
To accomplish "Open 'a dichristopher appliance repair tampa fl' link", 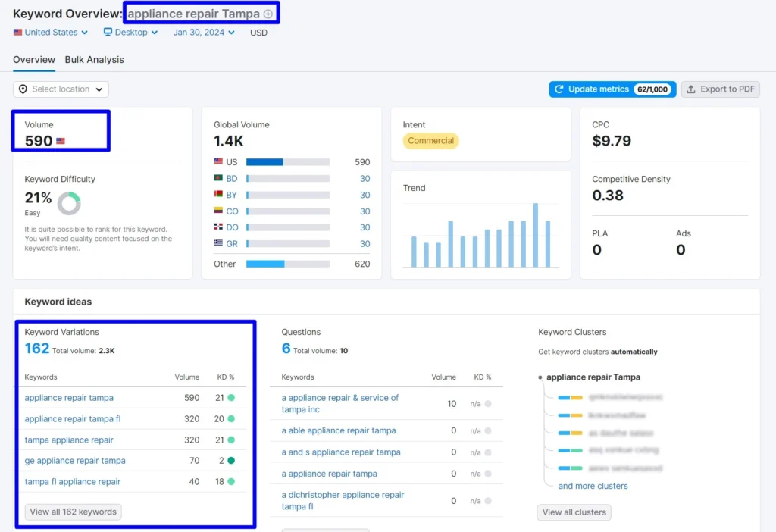I will pyautogui.click(x=343, y=500).
